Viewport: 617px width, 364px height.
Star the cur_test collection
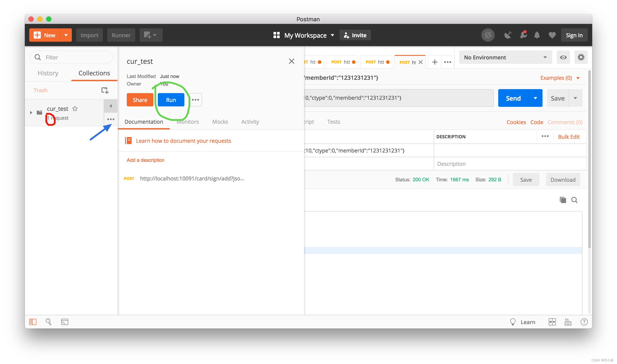click(75, 109)
